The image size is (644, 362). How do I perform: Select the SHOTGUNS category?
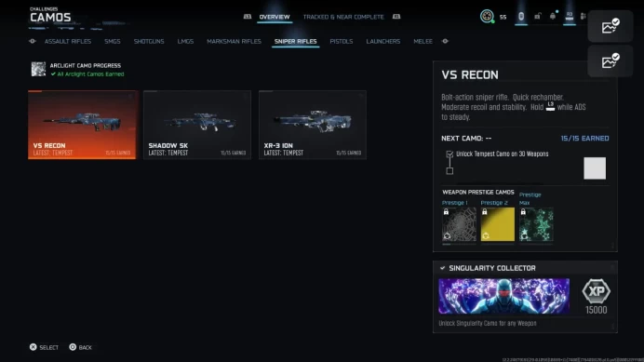pos(149,42)
